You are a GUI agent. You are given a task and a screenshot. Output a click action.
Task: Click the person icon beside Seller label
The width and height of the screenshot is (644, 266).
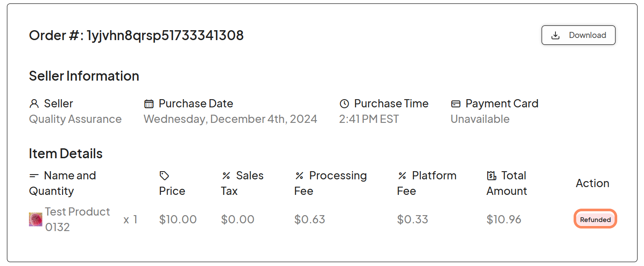coord(34,103)
